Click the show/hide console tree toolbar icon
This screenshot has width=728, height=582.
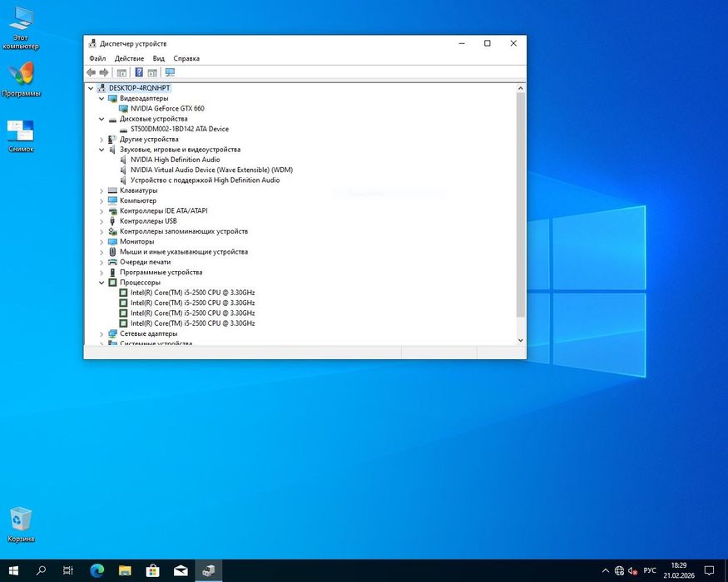pos(121,72)
